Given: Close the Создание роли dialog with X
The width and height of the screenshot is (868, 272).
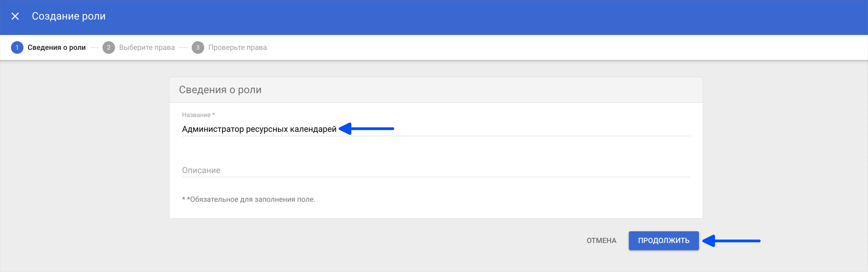Looking at the screenshot, I should coord(15,16).
